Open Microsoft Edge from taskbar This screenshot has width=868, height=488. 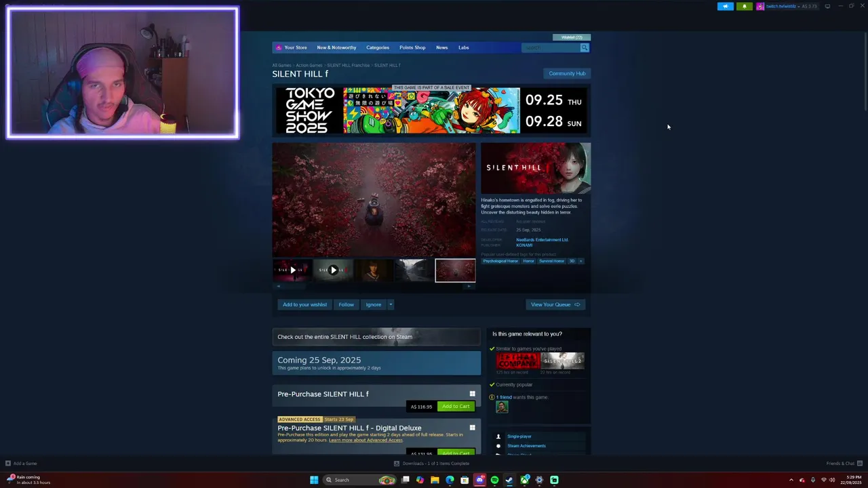(450, 480)
